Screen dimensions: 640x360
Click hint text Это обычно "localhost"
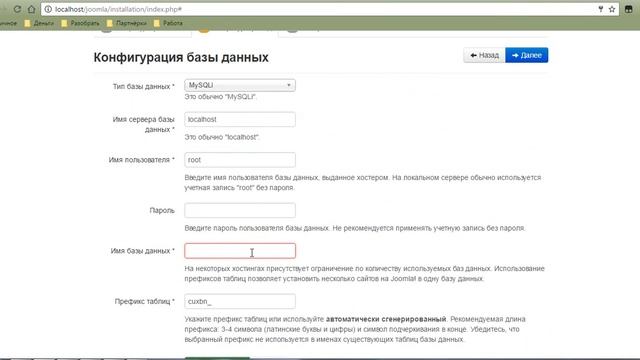(222, 137)
